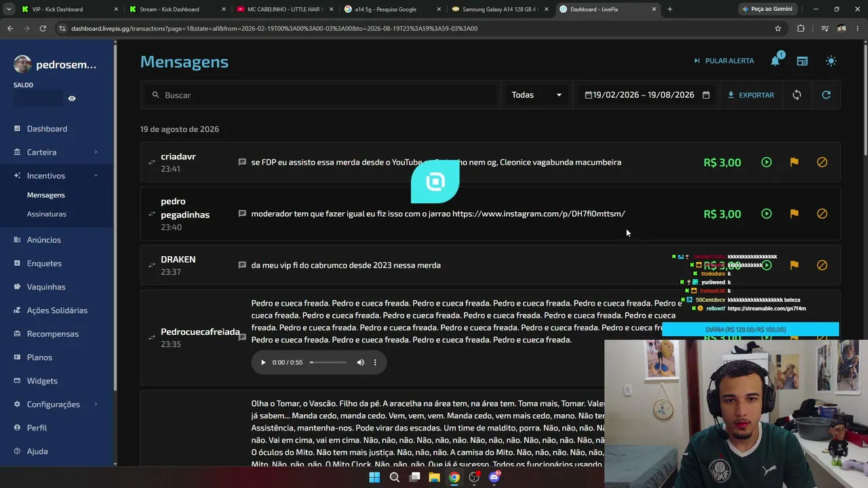Expand Configurações in the sidebar

pyautogui.click(x=56, y=405)
